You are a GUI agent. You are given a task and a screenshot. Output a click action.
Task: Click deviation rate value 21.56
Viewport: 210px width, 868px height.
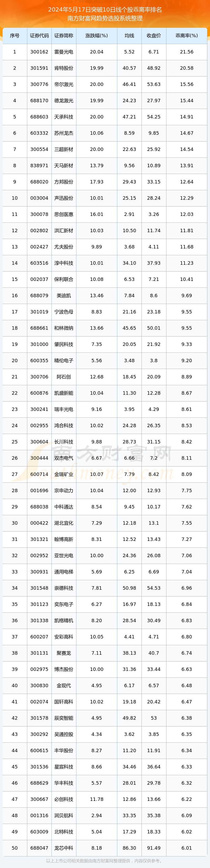(187, 52)
